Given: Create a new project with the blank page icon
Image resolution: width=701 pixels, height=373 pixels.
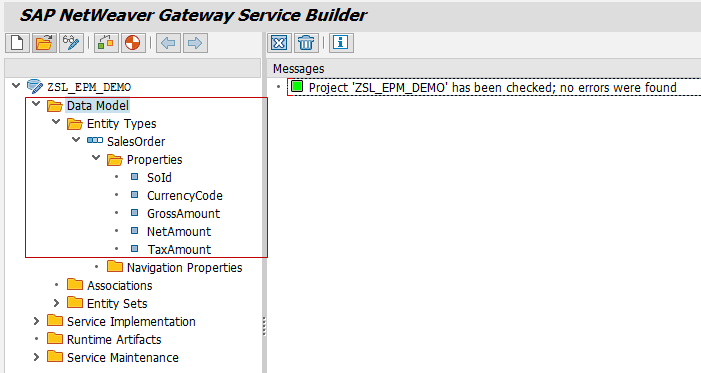Looking at the screenshot, I should pyautogui.click(x=17, y=43).
